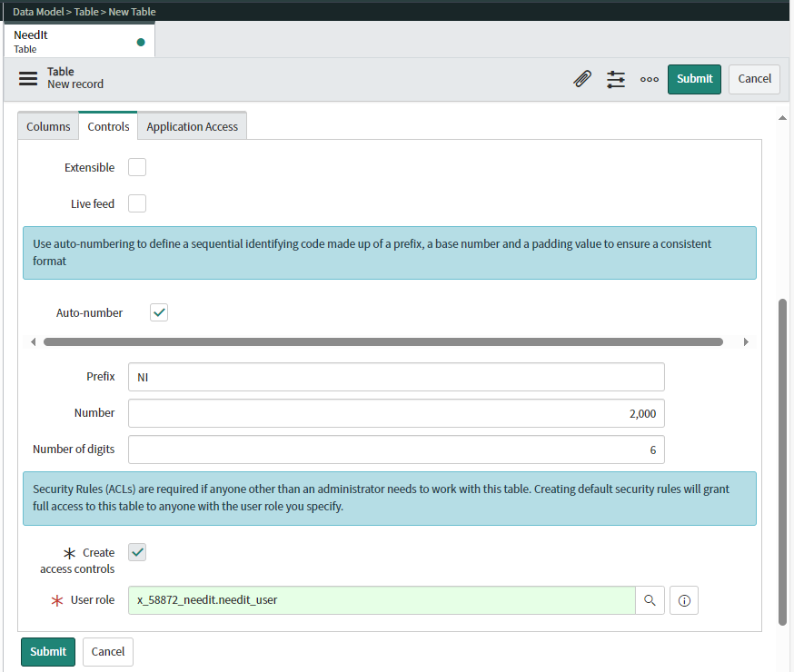Show User role reference info icon

(683, 600)
